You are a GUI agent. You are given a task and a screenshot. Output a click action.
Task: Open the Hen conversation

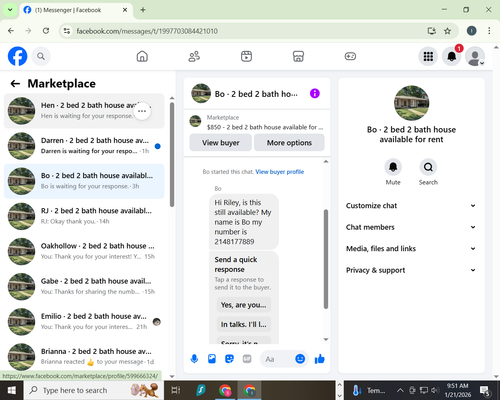84,111
